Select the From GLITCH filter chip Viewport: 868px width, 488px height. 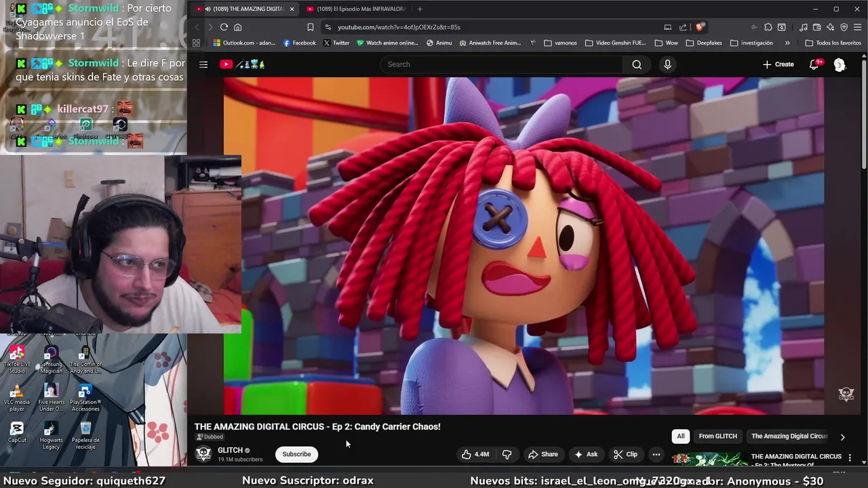717,436
